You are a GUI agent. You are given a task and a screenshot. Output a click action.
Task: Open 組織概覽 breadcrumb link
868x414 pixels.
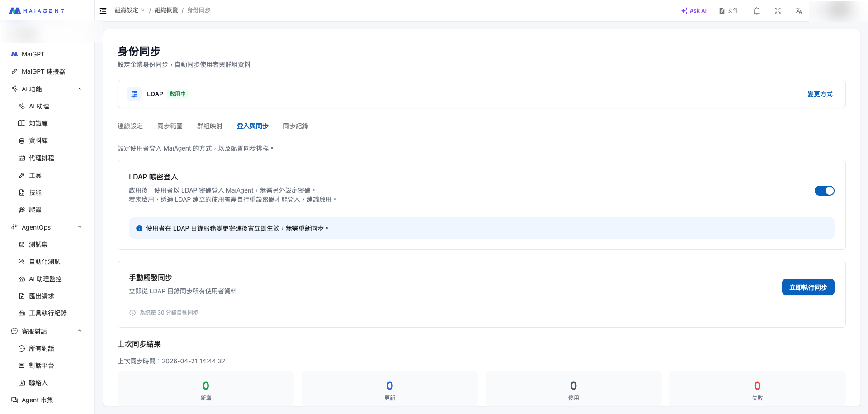166,10
